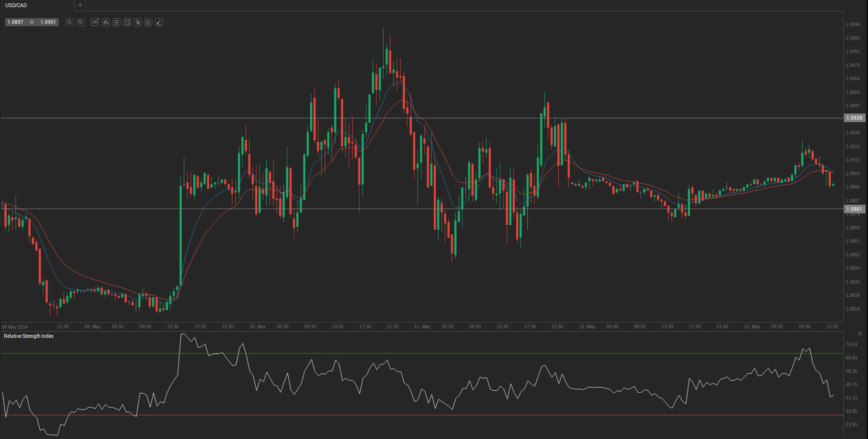The width and height of the screenshot is (868, 439).
Task: Select the drawing pencil tool
Action: [x=159, y=22]
